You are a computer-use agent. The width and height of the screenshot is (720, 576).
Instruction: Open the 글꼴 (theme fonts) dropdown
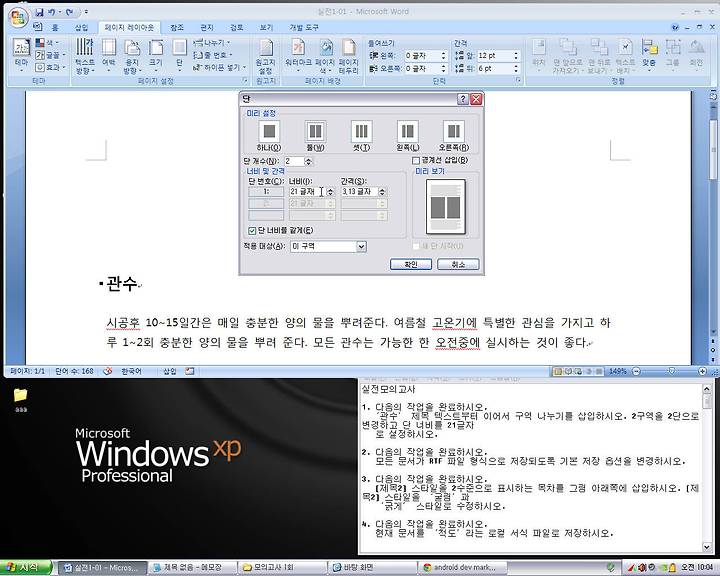click(51, 55)
